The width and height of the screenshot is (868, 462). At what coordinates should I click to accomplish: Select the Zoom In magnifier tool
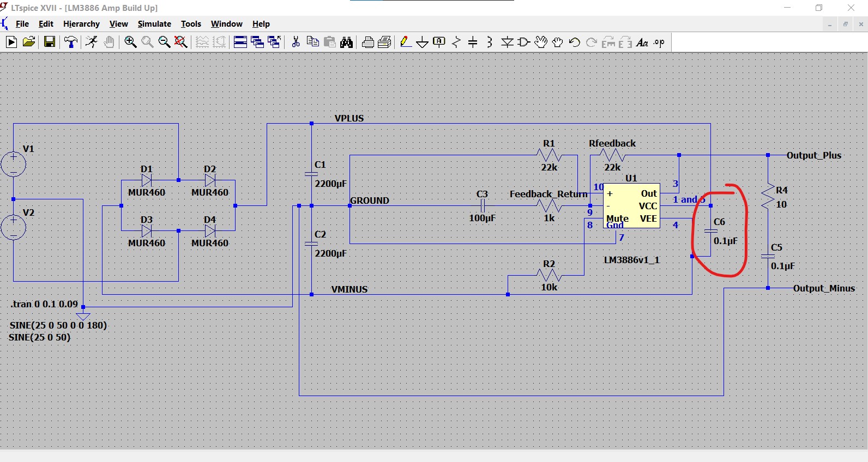[130, 42]
